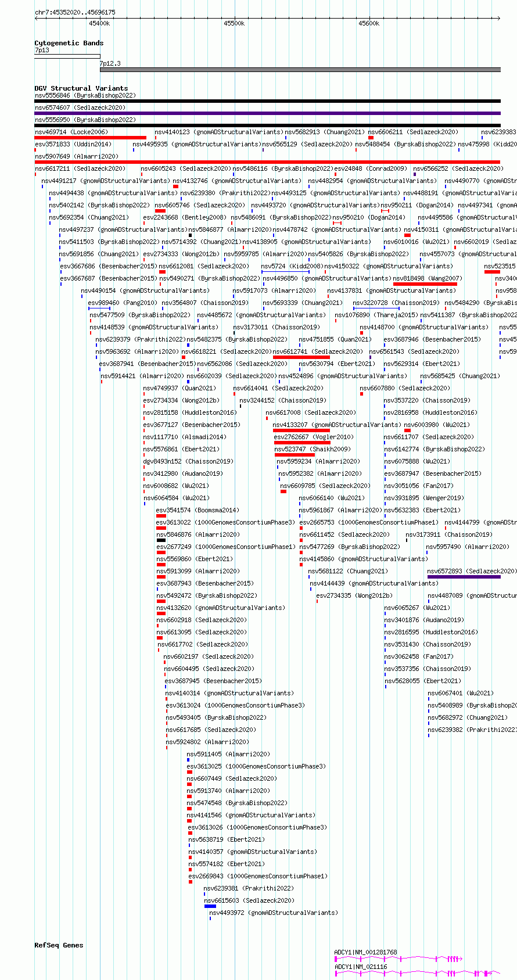Click the chr7:45352020..45696175 coordinate label
Image resolution: width=517 pixels, height=980 pixels.
tap(75, 12)
